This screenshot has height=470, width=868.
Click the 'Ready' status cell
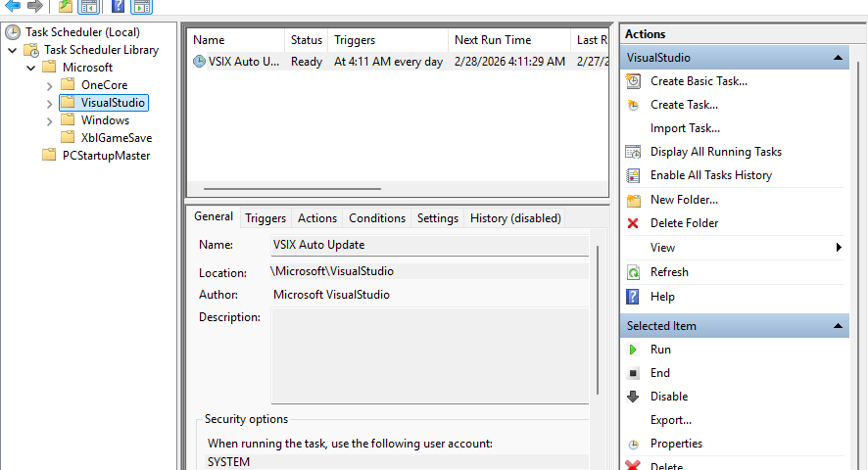[307, 62]
